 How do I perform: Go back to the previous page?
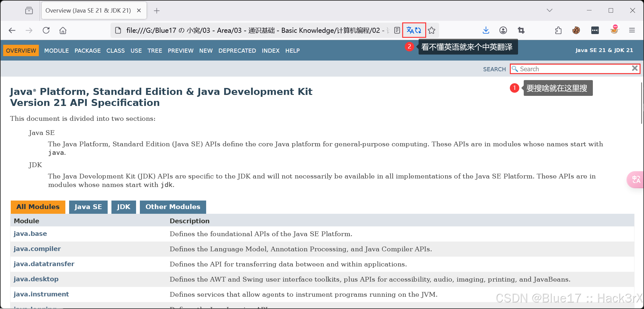[12, 30]
